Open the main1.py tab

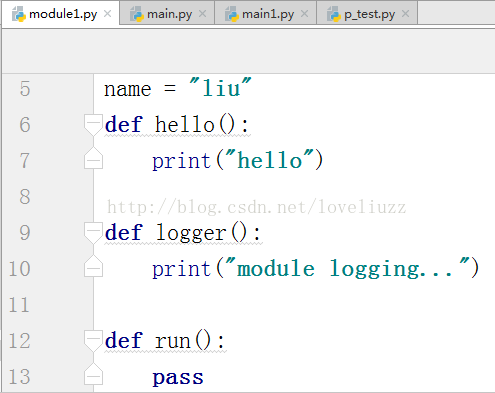click(x=265, y=13)
